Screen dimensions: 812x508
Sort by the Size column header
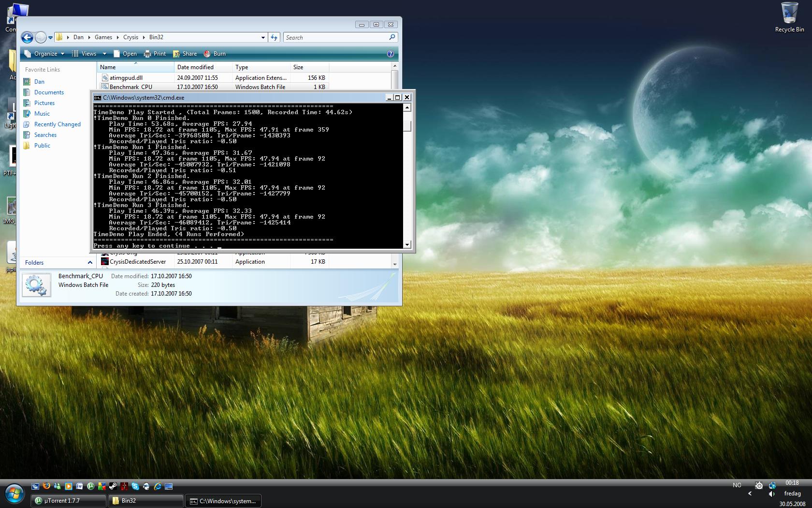[x=309, y=67]
